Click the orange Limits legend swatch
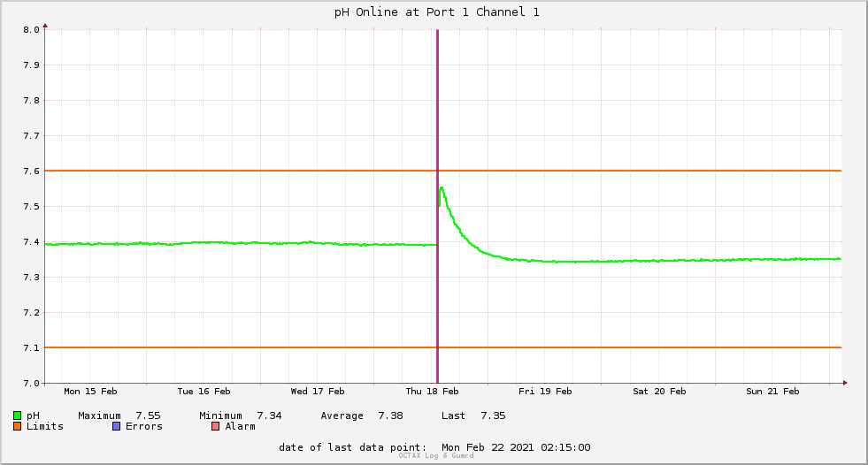Screen dimensions: 868x465 point(17,426)
